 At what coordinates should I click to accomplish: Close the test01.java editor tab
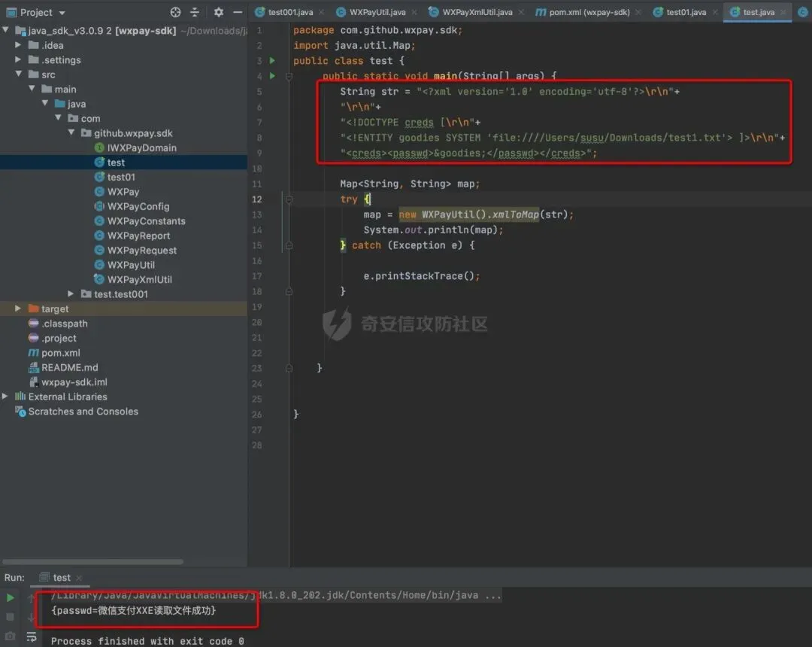tap(715, 12)
